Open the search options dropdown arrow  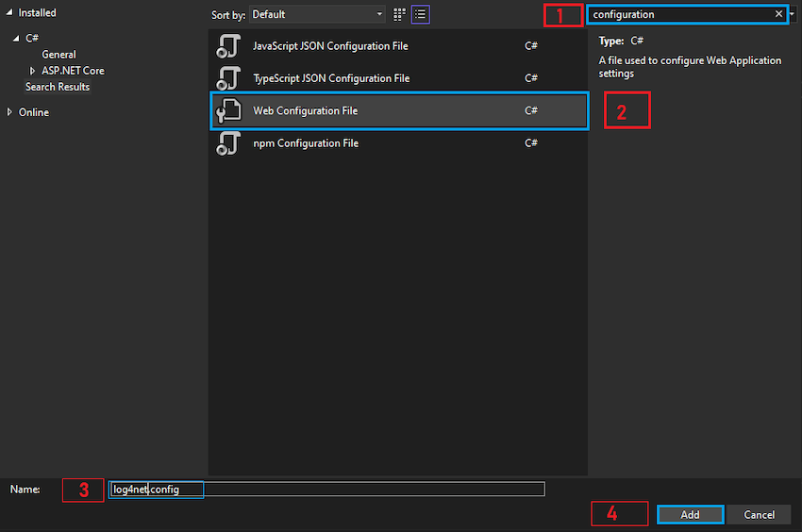[793, 14]
